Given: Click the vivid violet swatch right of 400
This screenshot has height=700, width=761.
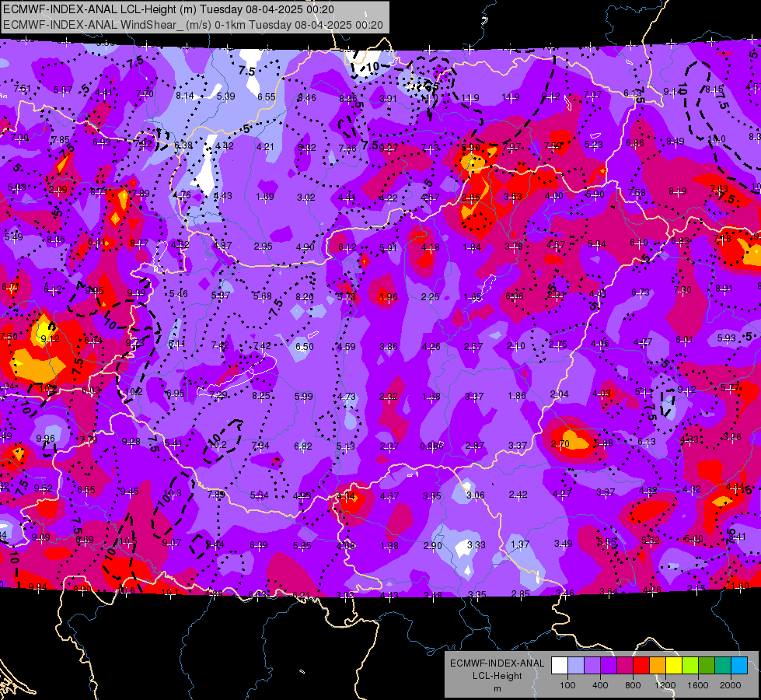Looking at the screenshot, I should pyautogui.click(x=609, y=666).
